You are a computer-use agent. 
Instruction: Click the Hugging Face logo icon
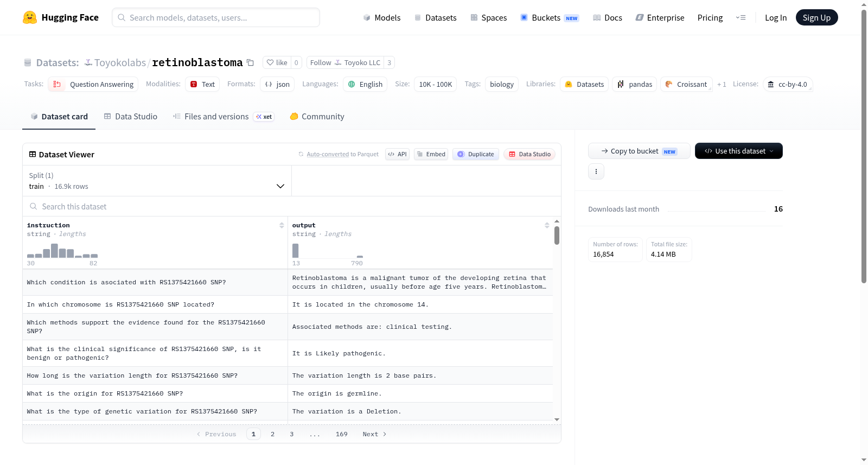(x=30, y=17)
